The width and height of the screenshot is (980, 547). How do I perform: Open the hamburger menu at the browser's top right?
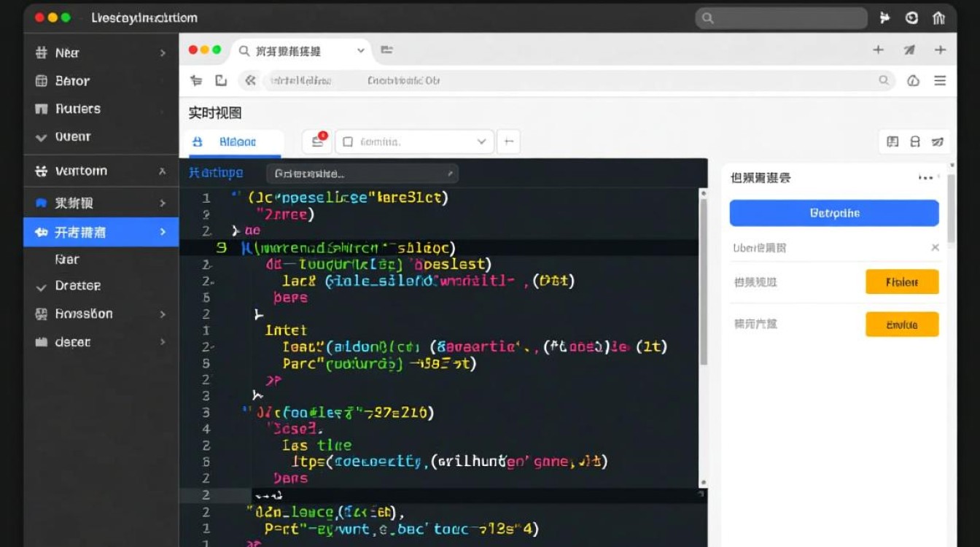tap(941, 80)
